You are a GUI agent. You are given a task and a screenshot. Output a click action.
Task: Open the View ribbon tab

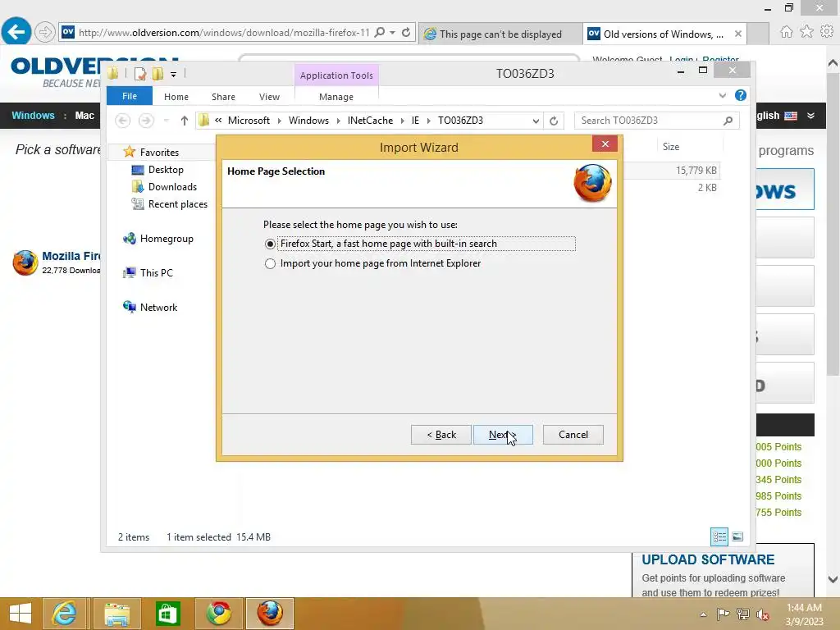(x=269, y=97)
